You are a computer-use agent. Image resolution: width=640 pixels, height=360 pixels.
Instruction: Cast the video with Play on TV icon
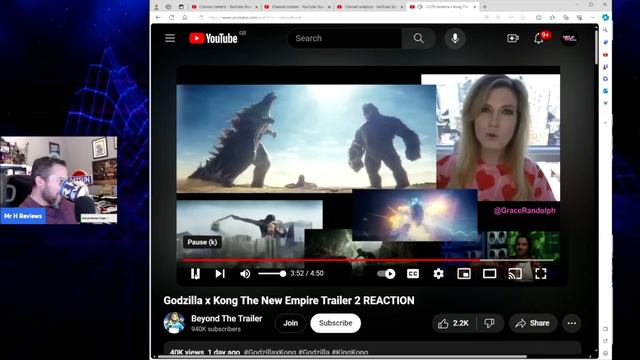(x=515, y=273)
